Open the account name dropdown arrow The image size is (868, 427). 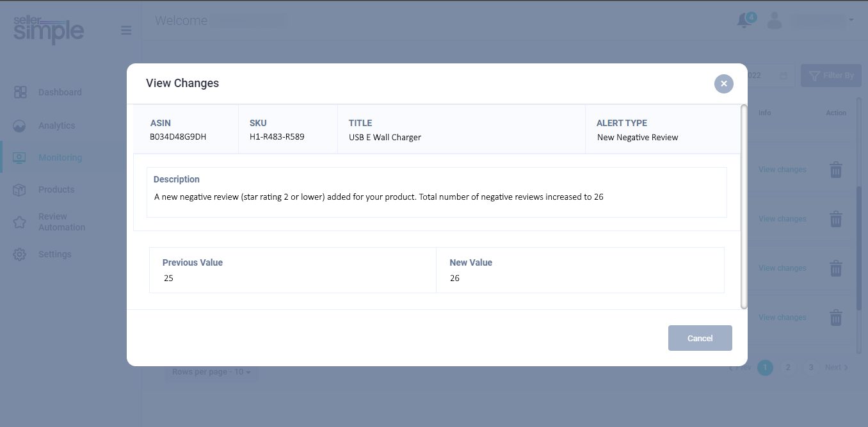851,20
